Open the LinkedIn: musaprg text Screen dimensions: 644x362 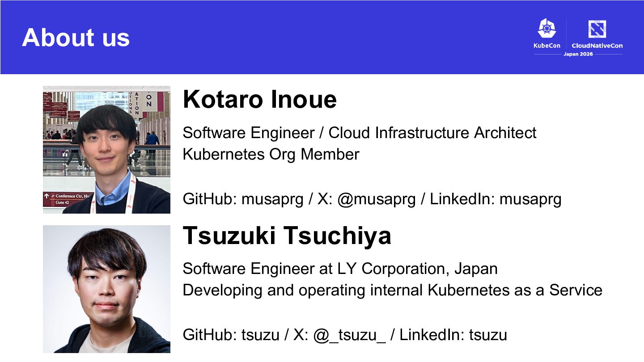[x=496, y=199]
